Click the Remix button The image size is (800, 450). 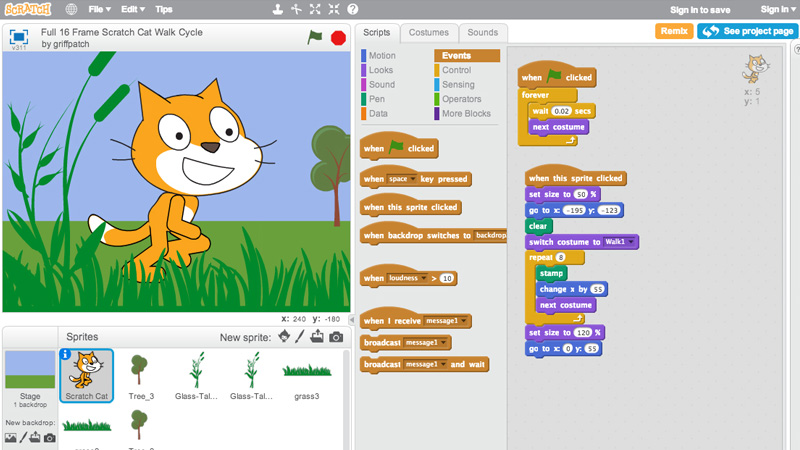click(674, 31)
